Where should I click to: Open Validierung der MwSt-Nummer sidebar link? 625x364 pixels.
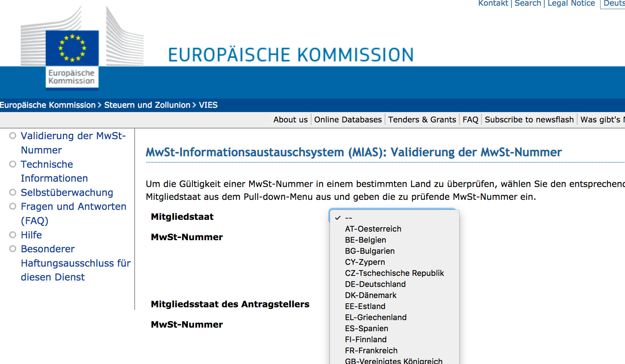point(73,143)
